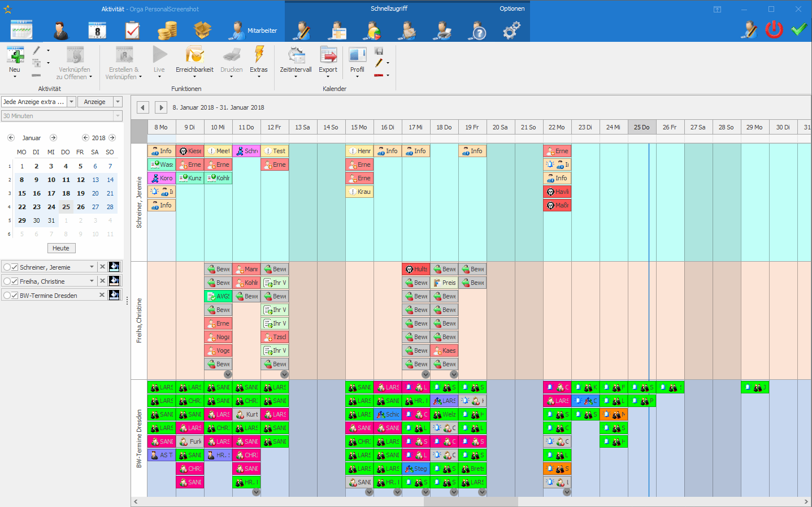Viewport: 812px width, 507px height.
Task: Click the user-with-pie-chart icon in Schnellzugriff
Action: pyautogui.click(x=373, y=31)
